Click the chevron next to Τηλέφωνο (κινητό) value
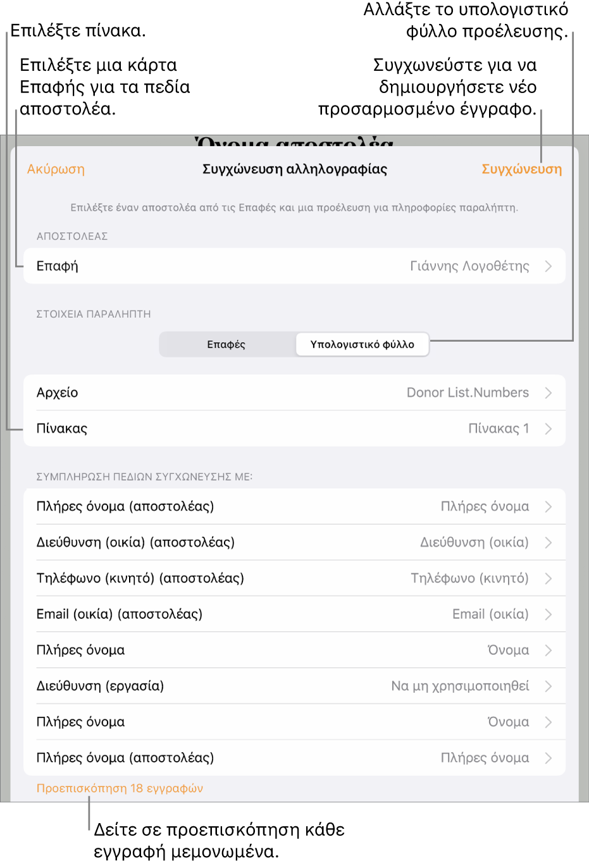This screenshot has width=589, height=868. 548,578
